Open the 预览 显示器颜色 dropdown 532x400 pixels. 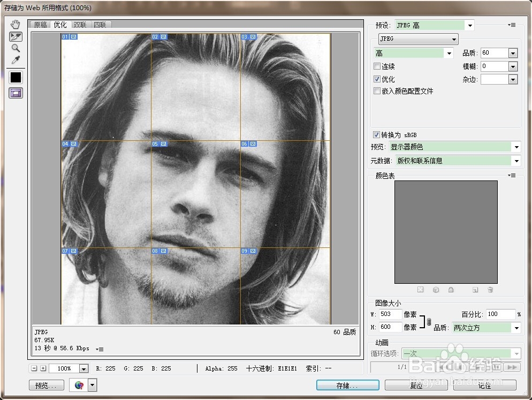(x=454, y=147)
